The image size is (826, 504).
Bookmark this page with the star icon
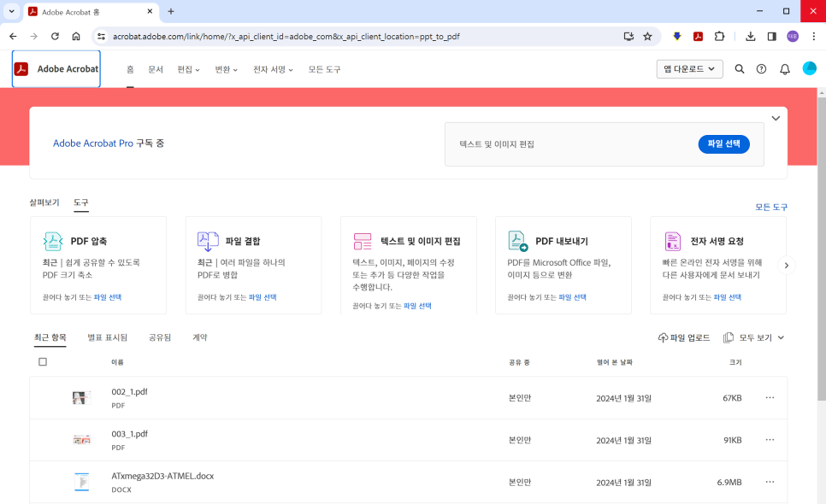pyautogui.click(x=647, y=36)
